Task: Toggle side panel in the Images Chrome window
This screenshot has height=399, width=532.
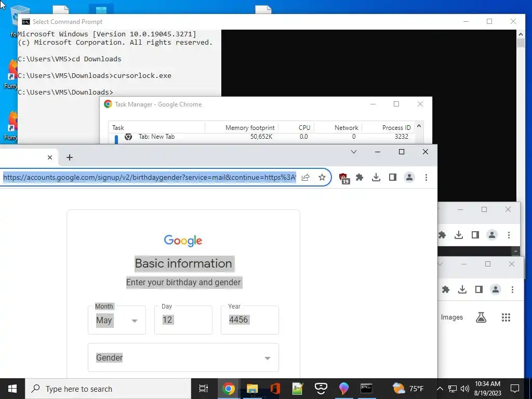Action: pos(478,289)
